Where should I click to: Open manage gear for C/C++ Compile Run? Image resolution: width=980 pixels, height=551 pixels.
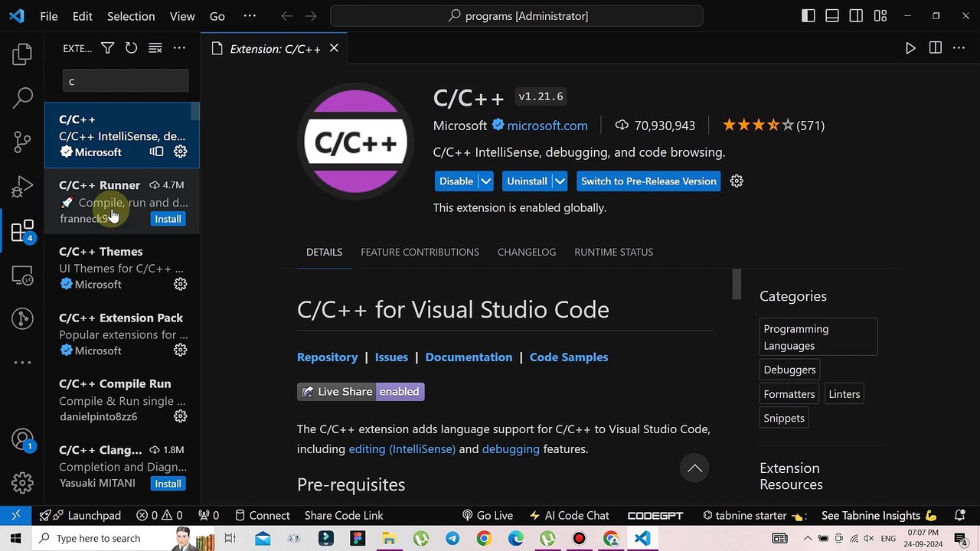tap(180, 416)
